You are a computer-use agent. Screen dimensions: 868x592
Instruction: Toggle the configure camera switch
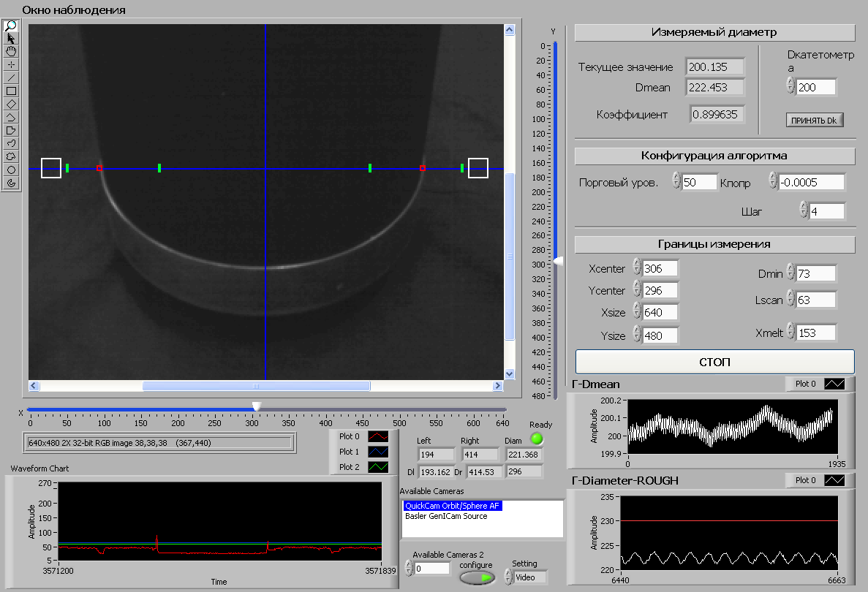pos(477,577)
